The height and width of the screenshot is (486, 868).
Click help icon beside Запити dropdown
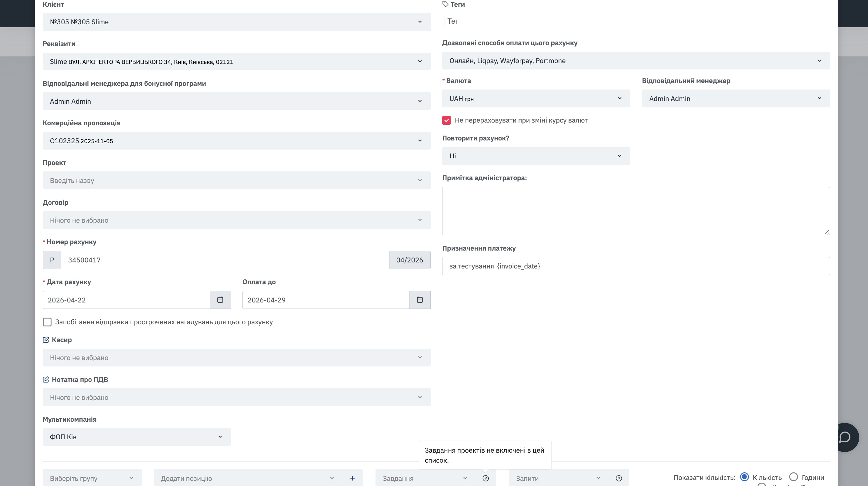(619, 478)
